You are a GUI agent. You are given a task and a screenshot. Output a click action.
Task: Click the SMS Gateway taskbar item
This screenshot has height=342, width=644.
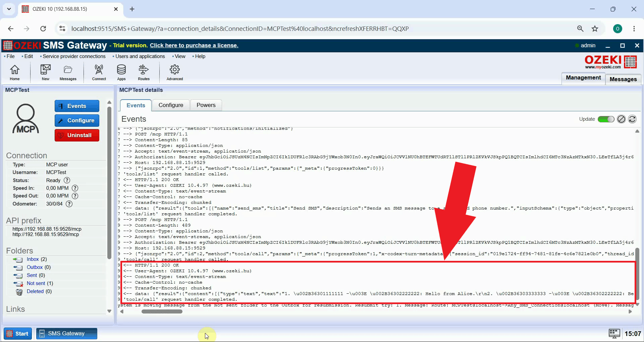coord(66,334)
